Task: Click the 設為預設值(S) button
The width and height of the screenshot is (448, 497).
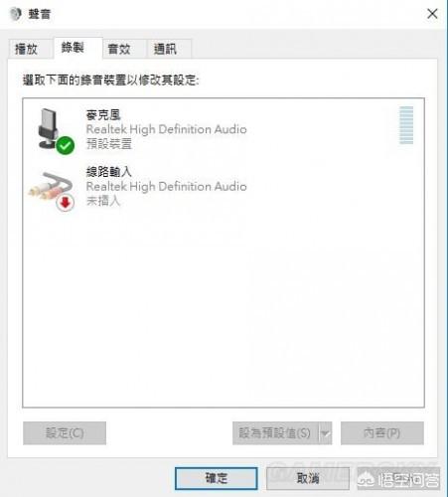Action: pyautogui.click(x=276, y=433)
